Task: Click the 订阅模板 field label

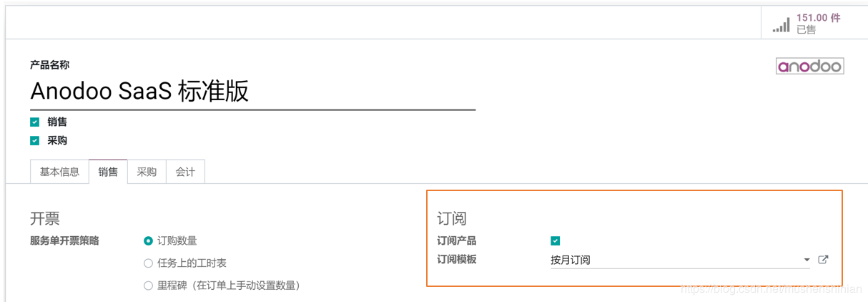Action: click(456, 259)
